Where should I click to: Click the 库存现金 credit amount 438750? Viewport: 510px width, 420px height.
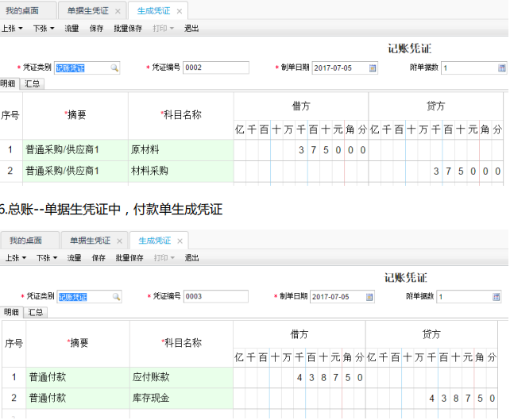click(462, 399)
